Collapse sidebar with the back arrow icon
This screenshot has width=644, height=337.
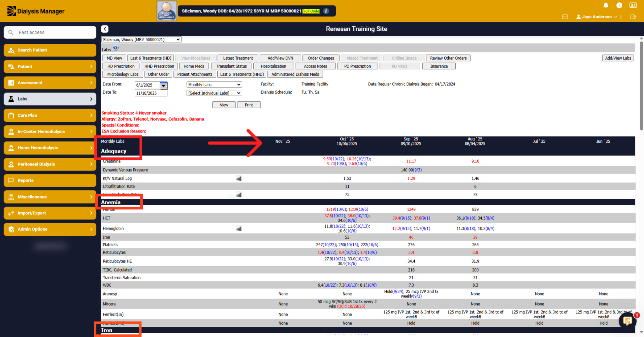pyautogui.click(x=105, y=29)
